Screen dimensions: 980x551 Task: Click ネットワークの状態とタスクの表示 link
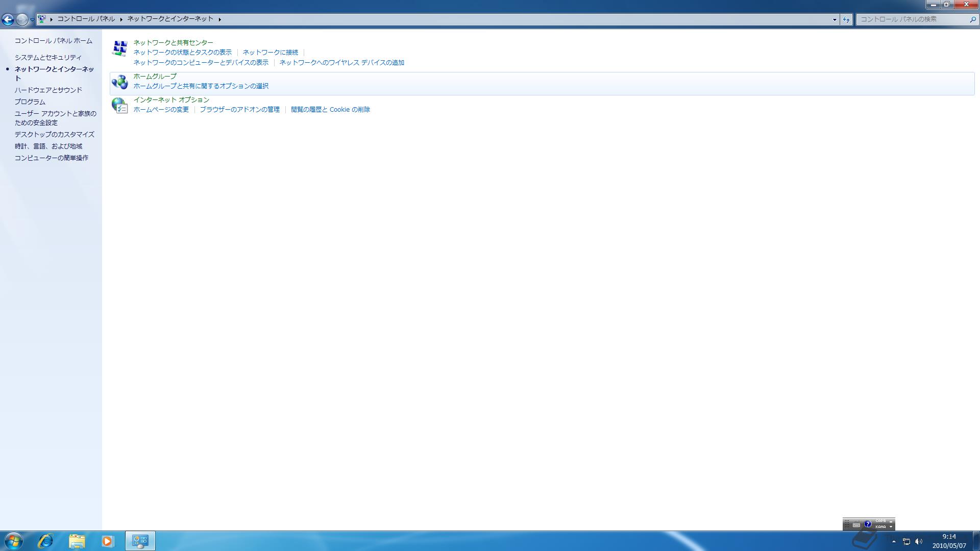183,53
